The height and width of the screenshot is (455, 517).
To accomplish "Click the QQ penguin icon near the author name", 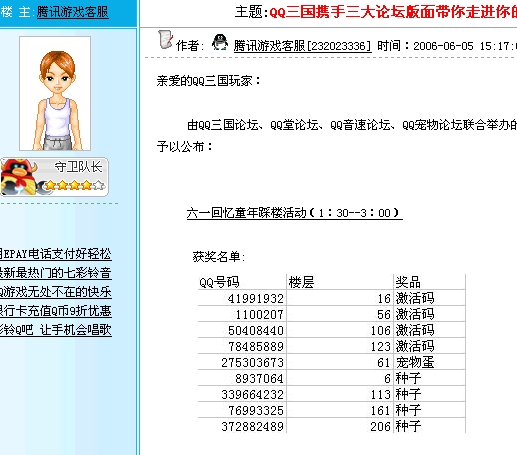I will pyautogui.click(x=220, y=43).
